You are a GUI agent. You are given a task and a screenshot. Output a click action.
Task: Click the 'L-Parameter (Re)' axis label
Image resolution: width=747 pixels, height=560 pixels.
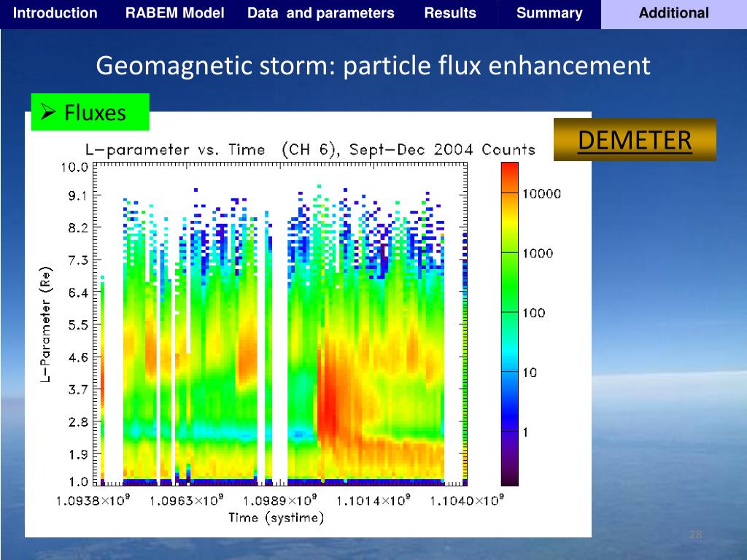point(46,324)
